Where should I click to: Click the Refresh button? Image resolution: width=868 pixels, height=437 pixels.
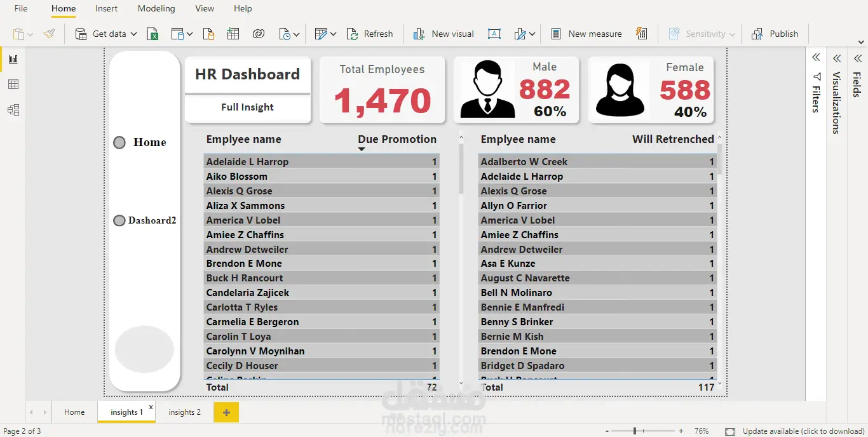coord(370,34)
